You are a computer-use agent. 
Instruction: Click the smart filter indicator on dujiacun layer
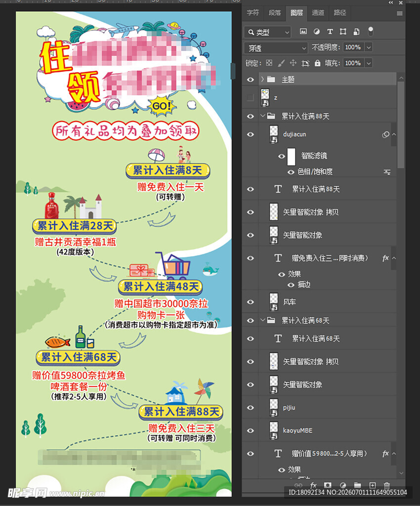(x=385, y=134)
